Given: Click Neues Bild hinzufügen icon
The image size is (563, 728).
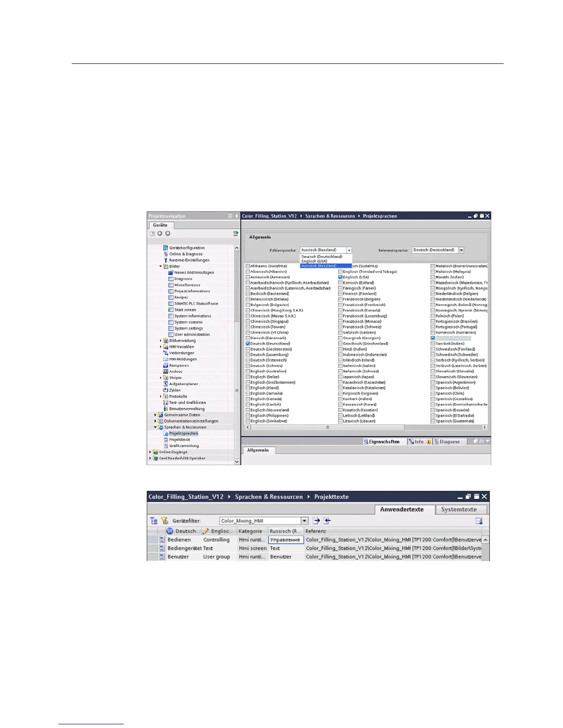Looking at the screenshot, I should [x=171, y=273].
